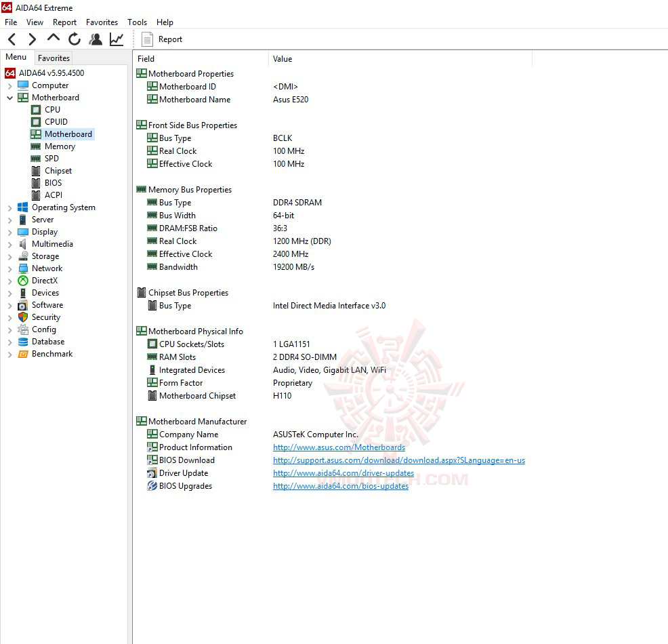Expand the Network tree node

[9, 269]
